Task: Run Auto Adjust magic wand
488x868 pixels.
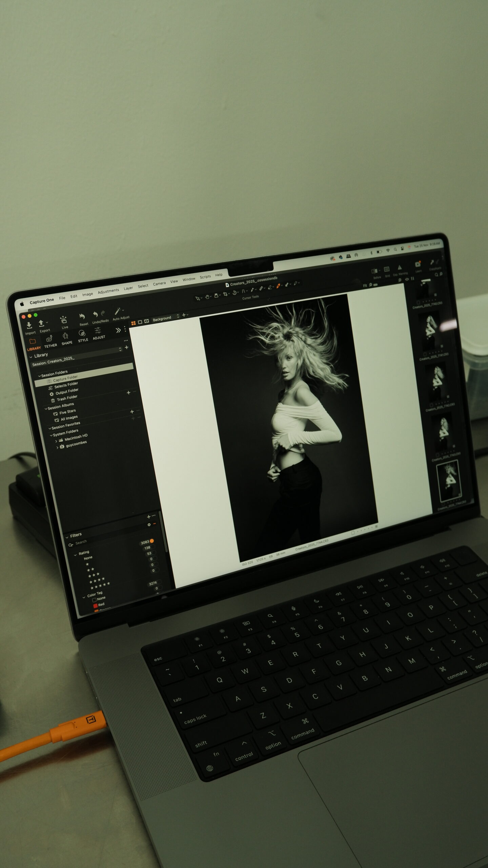Action: click(x=117, y=311)
